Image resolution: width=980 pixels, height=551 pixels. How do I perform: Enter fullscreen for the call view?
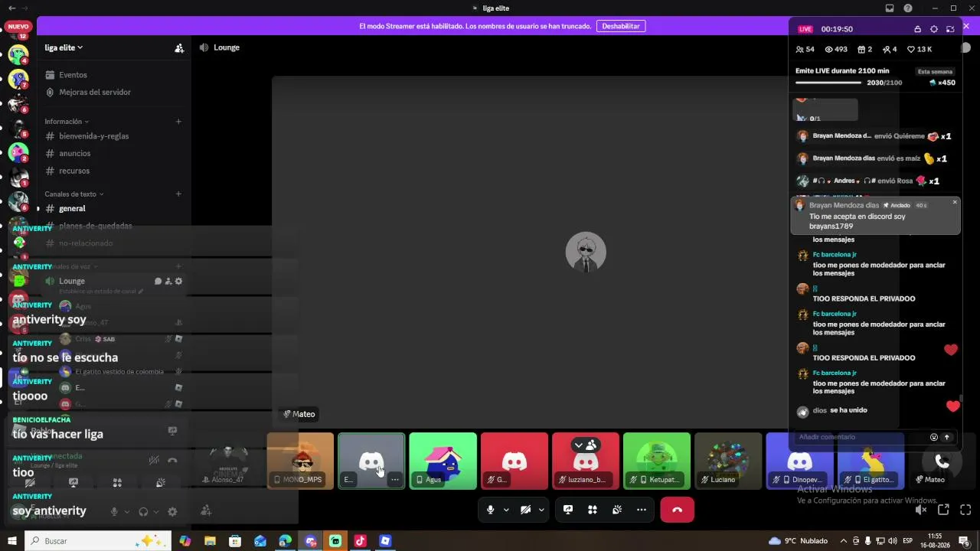[x=965, y=510]
